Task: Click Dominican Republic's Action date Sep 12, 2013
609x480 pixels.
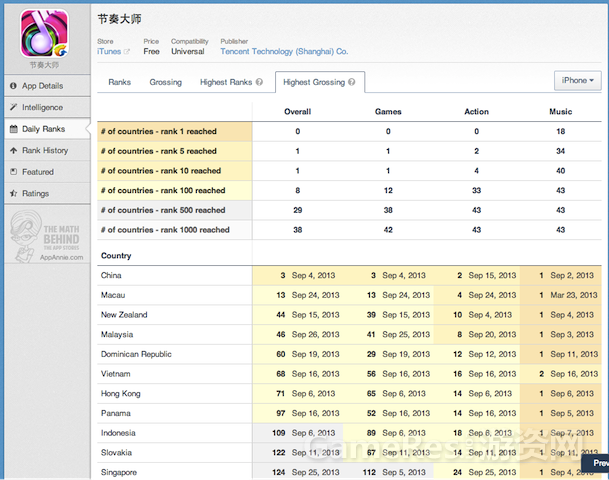Action: coord(492,355)
